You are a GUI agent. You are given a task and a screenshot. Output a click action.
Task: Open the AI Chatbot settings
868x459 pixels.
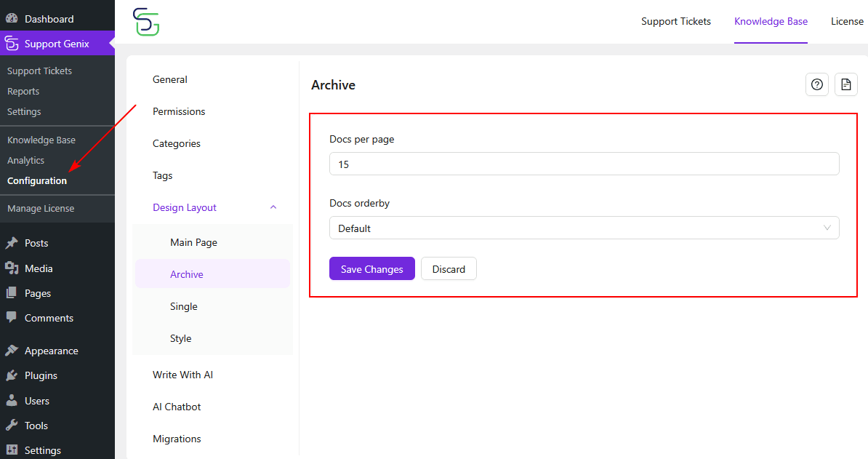tap(177, 407)
